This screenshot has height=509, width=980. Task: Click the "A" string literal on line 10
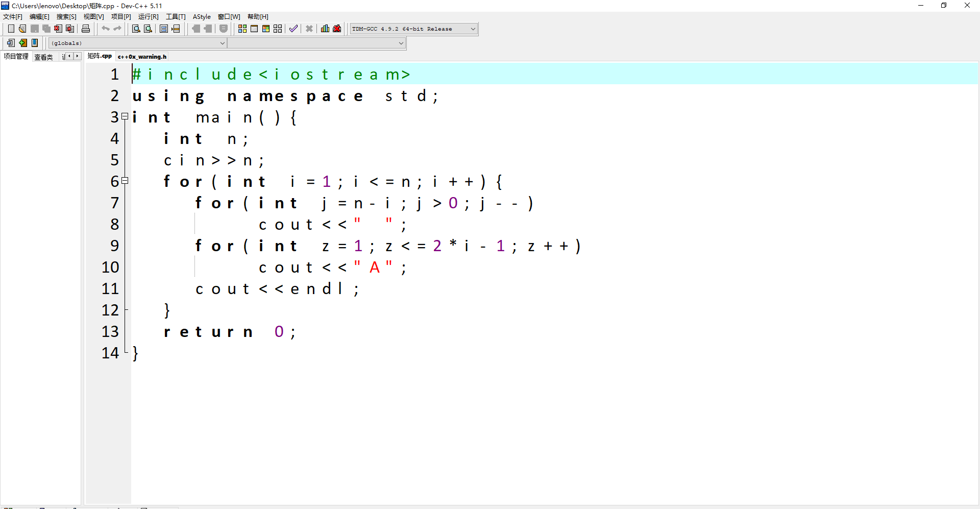coord(374,267)
